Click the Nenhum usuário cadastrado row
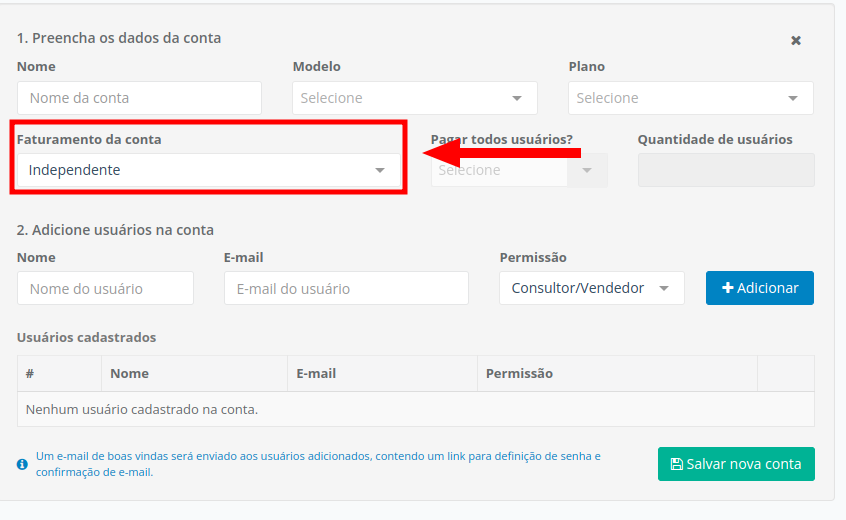Image resolution: width=846 pixels, height=520 pixels. [x=142, y=409]
